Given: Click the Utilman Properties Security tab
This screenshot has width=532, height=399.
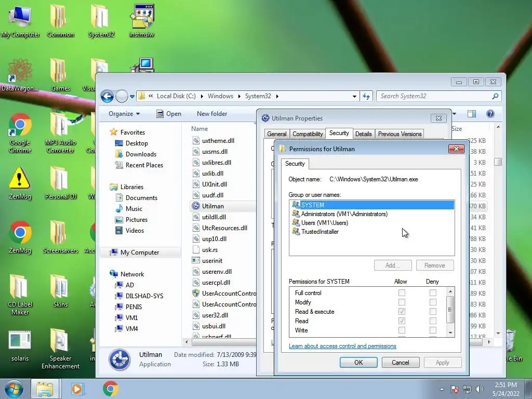Looking at the screenshot, I should [x=339, y=133].
